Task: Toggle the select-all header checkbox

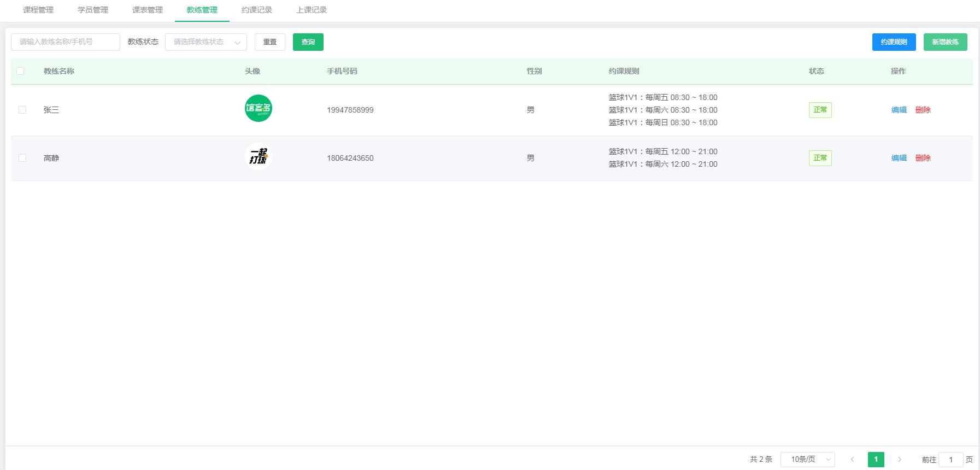Action: [20, 71]
